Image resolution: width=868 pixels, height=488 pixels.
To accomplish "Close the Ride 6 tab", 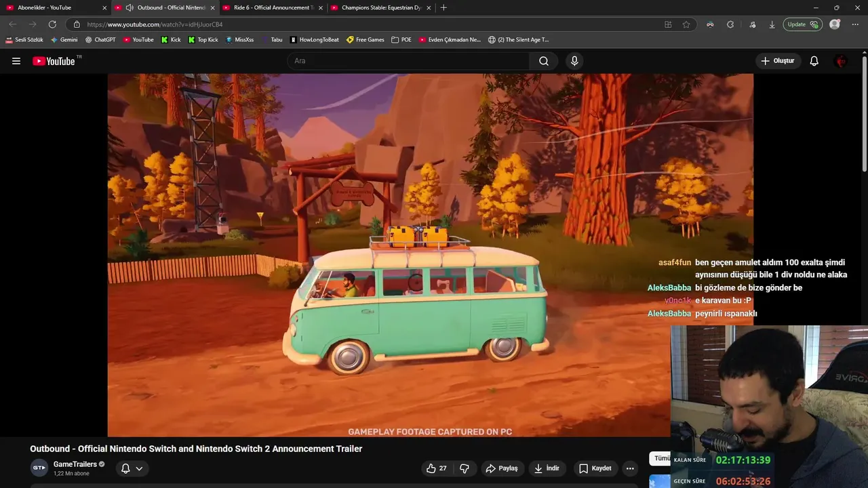I will 321,7.
